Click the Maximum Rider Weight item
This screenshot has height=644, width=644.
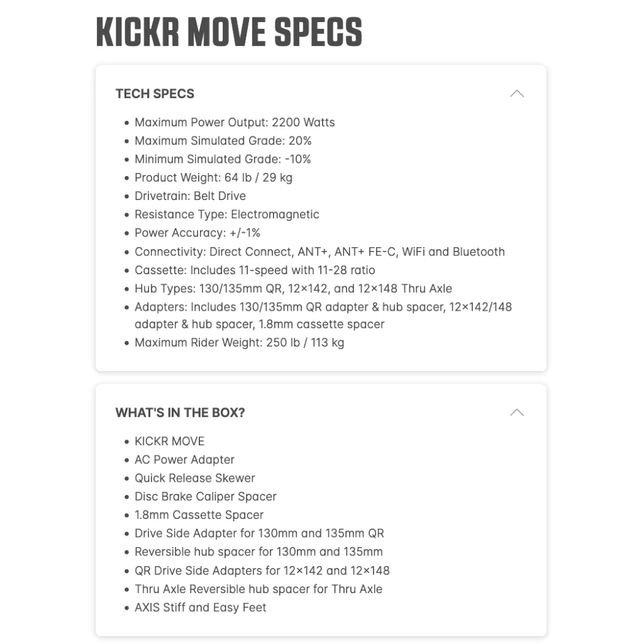(x=239, y=343)
